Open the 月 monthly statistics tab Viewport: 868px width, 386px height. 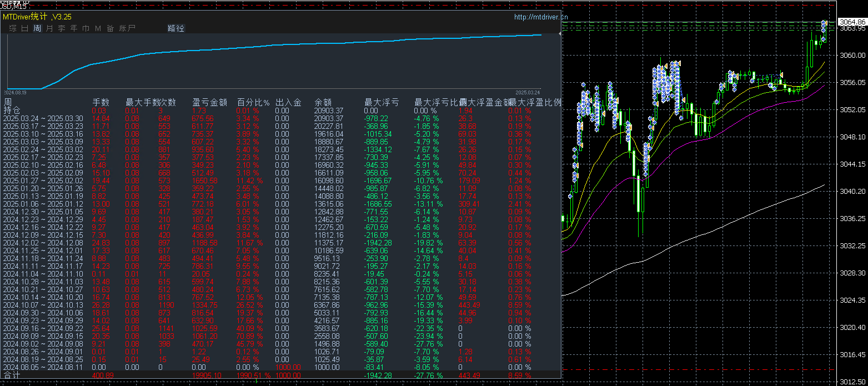(49, 28)
